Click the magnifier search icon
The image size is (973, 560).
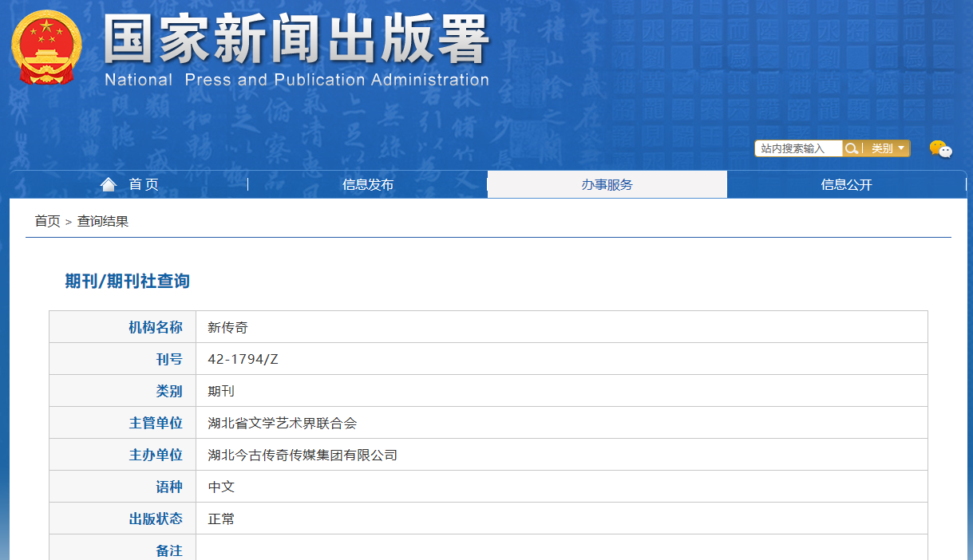pos(852,148)
